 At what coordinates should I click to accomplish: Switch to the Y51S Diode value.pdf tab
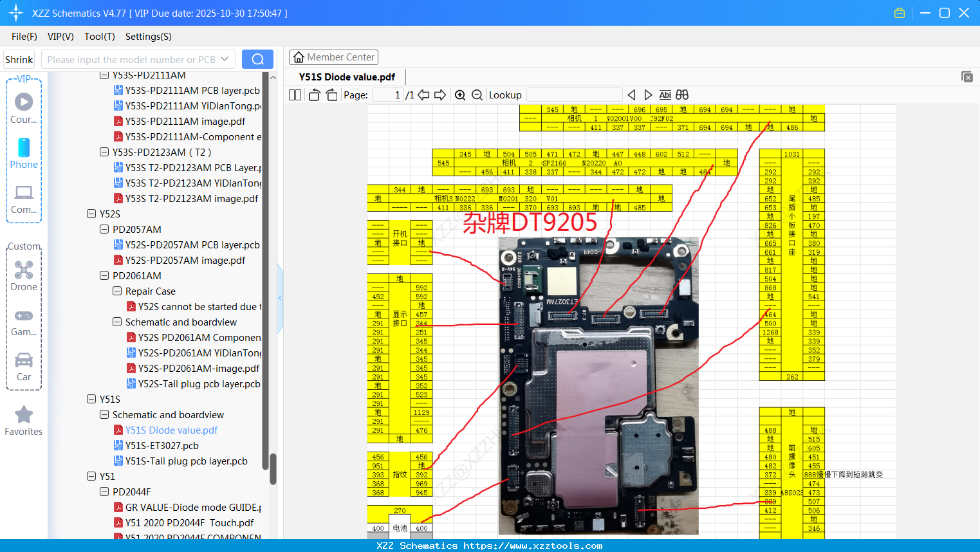(x=346, y=77)
